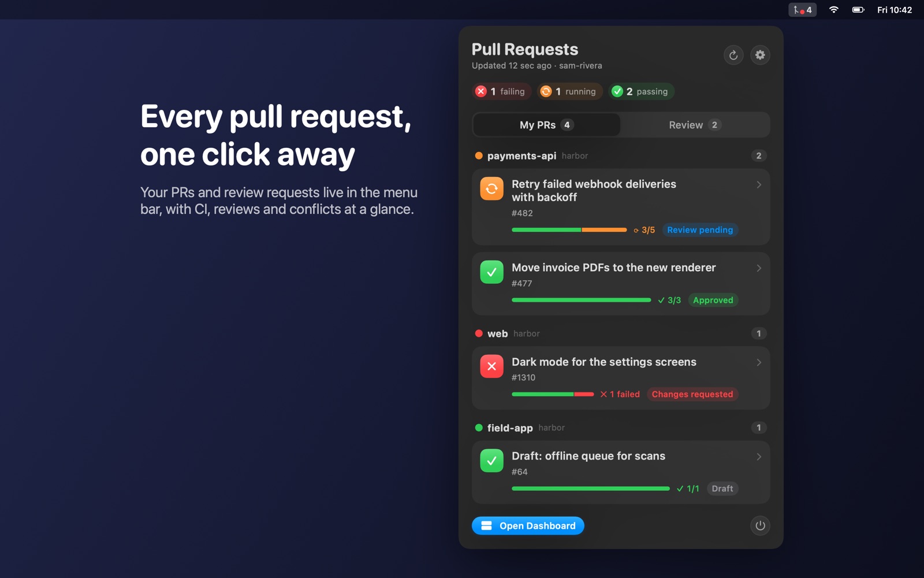Screen dimensions: 924x578
Task: Click red failed icon on PR #1310
Action: pyautogui.click(x=491, y=366)
